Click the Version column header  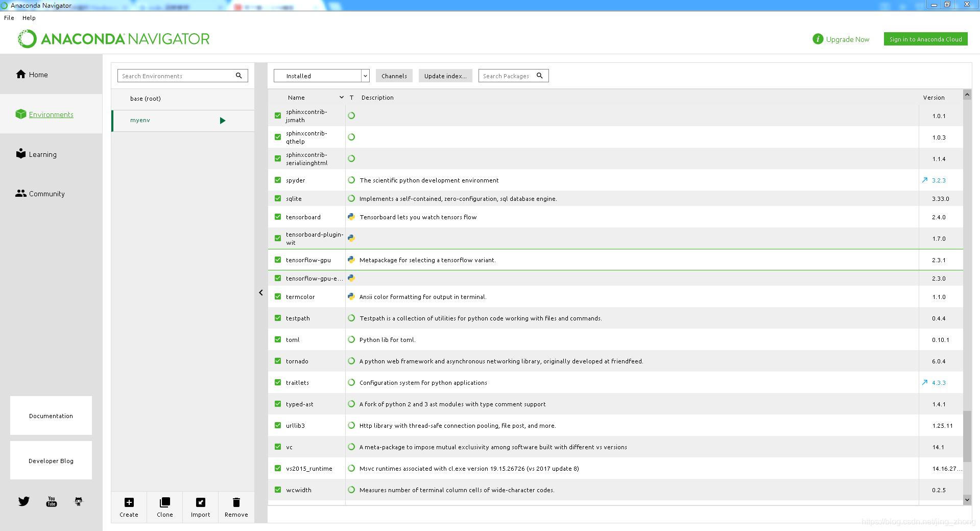click(x=934, y=98)
